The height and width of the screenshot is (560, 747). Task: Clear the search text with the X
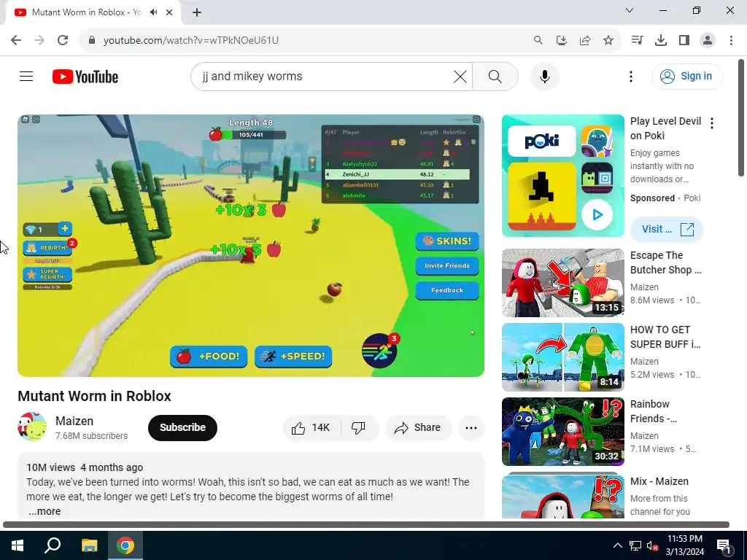pos(460,76)
